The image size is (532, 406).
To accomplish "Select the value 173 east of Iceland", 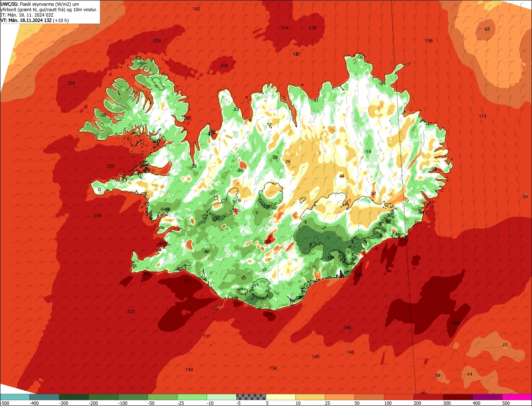I will 483,116.
